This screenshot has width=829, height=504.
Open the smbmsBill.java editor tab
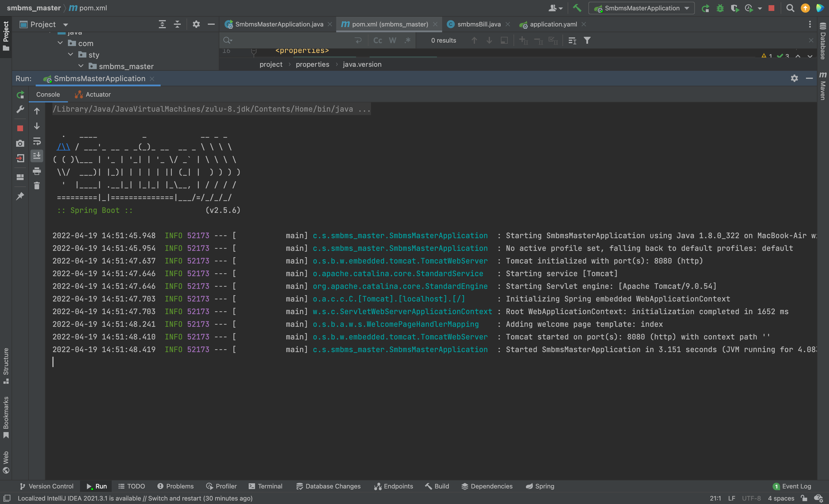coord(478,24)
